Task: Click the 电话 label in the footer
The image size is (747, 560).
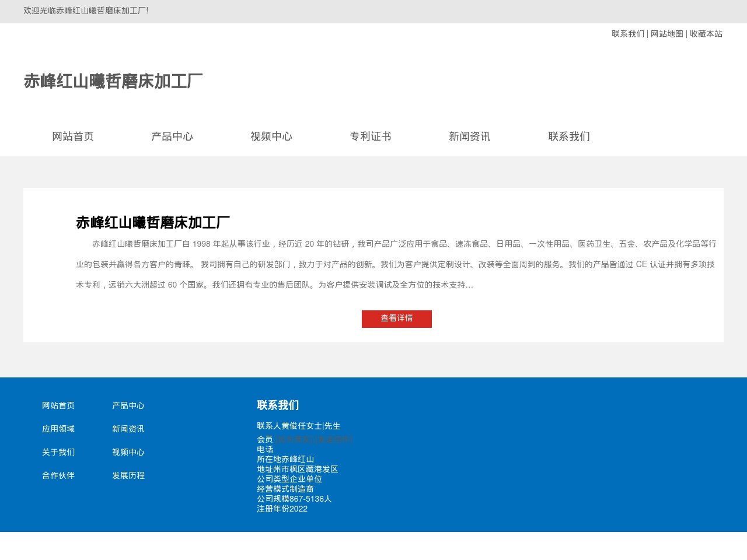Action: coord(265,449)
